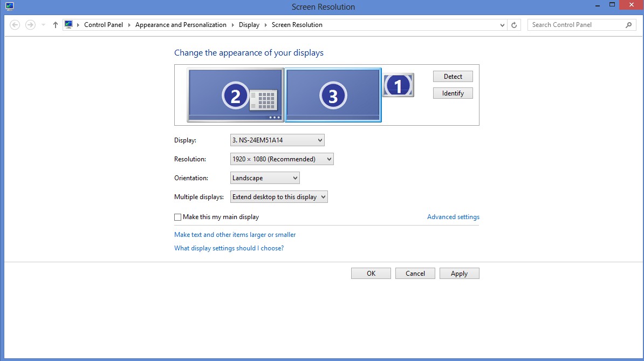Click the search magnifier icon
Viewport: 644px width, 361px height.
pyautogui.click(x=628, y=25)
